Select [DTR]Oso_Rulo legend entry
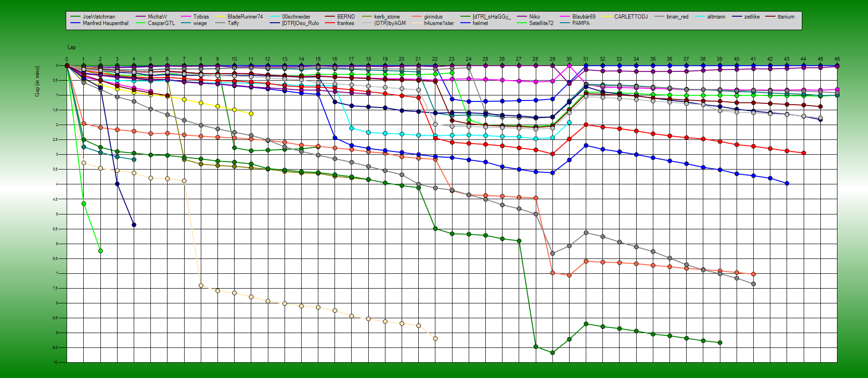 coord(301,23)
